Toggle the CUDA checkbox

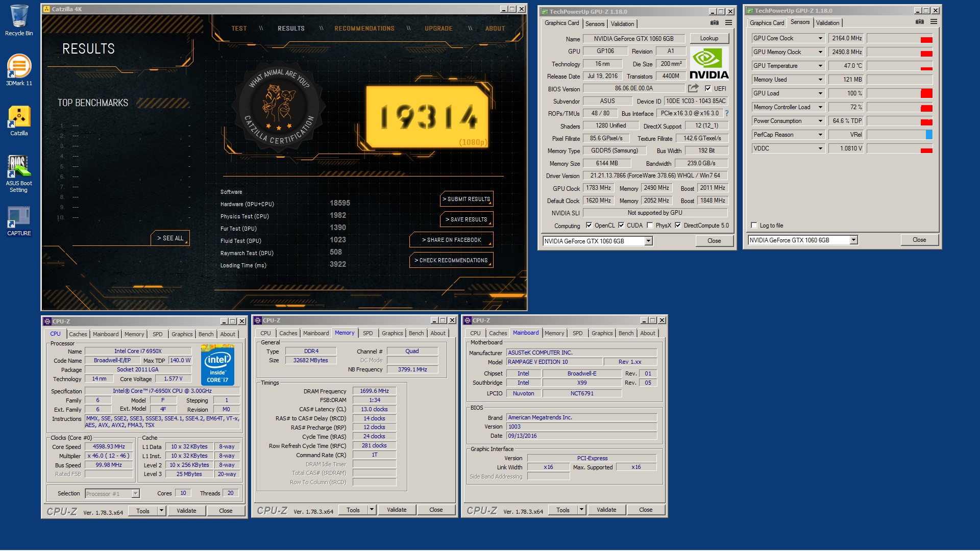[x=621, y=225]
